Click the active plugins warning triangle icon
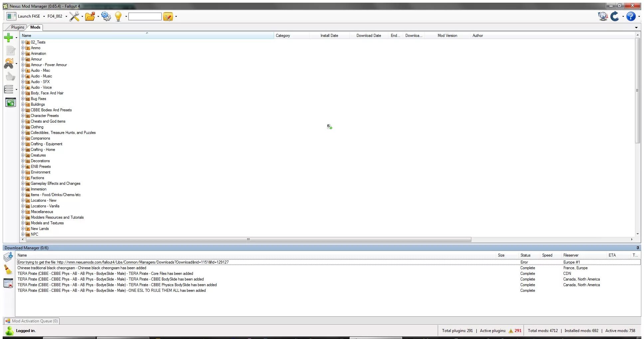 511,331
